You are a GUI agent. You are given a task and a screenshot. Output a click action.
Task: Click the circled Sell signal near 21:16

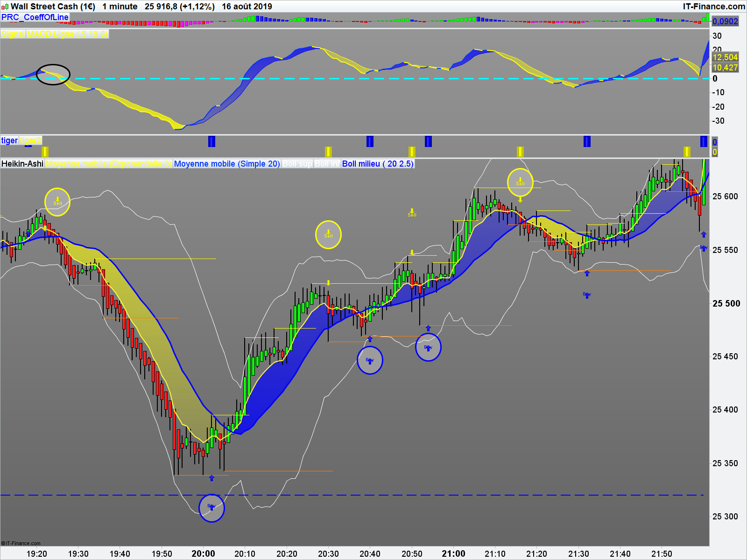click(520, 182)
